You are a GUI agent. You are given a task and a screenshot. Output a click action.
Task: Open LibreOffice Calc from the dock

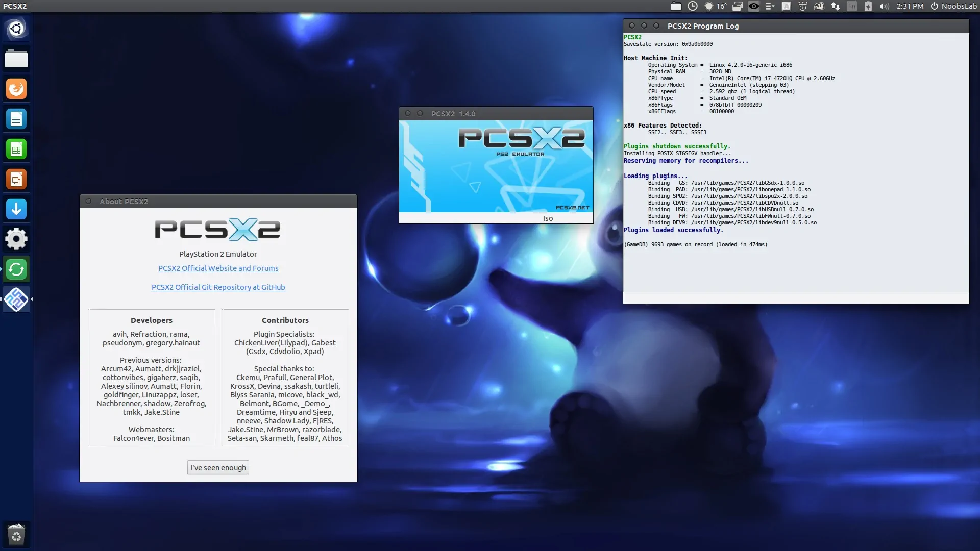tap(16, 149)
